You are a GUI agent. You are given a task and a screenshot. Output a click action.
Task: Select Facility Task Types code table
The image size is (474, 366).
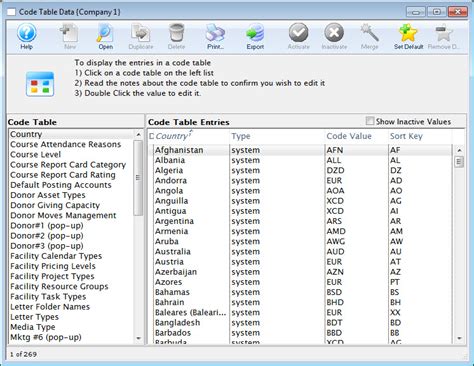(x=71, y=297)
